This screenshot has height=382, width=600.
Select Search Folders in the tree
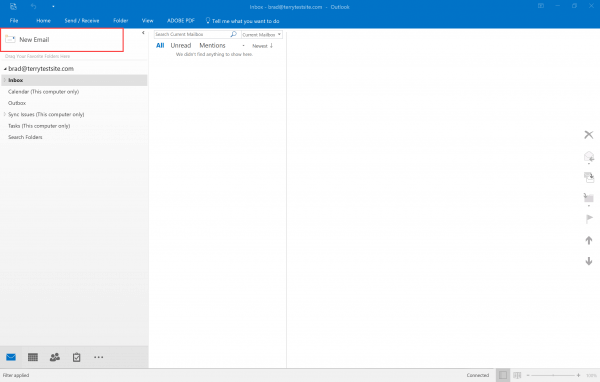(25, 137)
